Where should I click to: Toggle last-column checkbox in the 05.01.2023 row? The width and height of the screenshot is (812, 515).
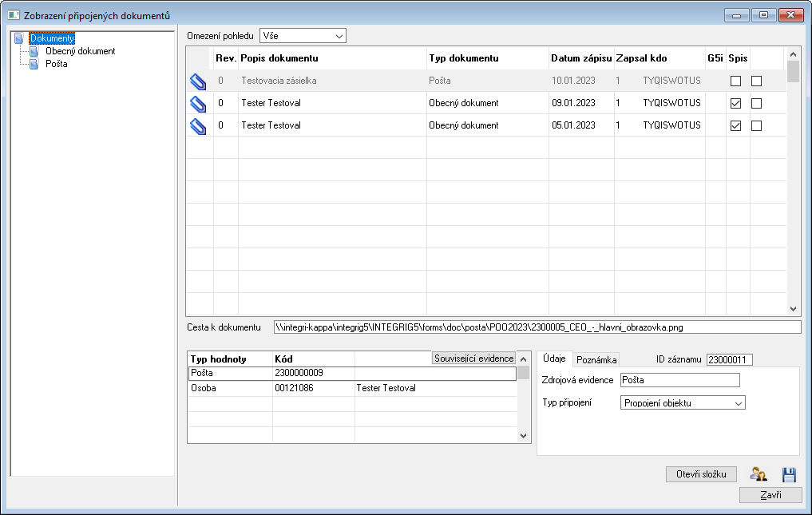[757, 125]
